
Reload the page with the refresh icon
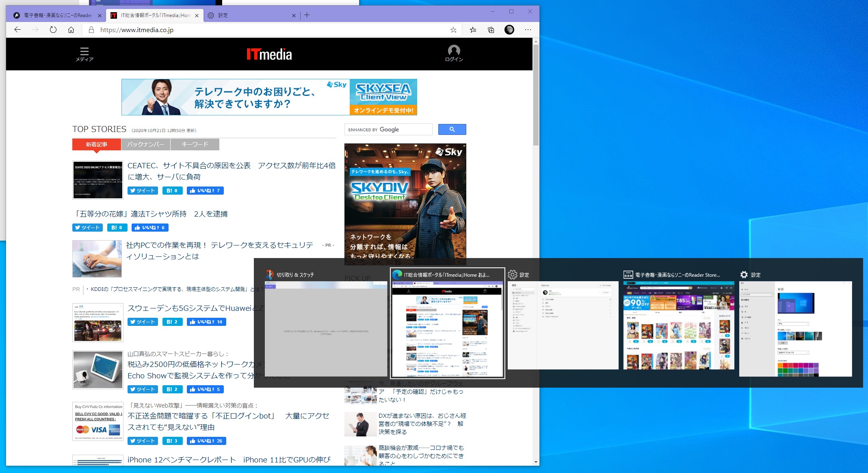(53, 30)
